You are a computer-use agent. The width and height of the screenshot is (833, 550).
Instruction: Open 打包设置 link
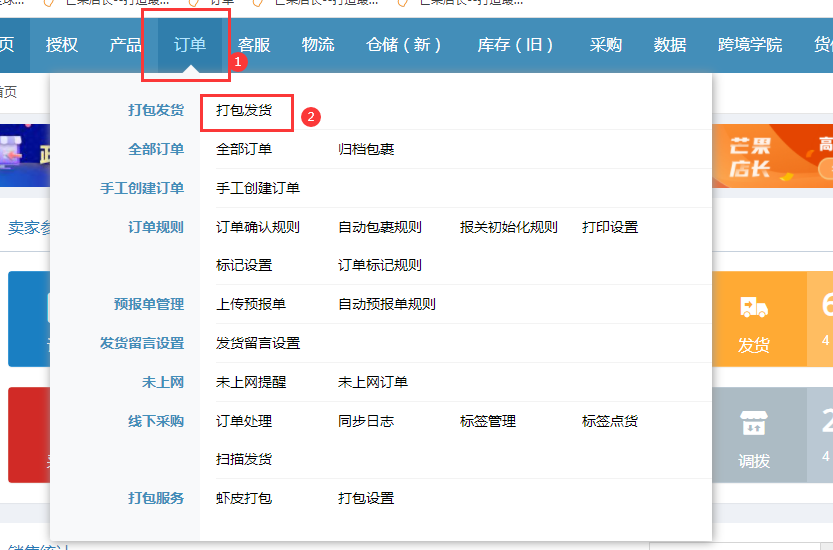click(x=366, y=498)
